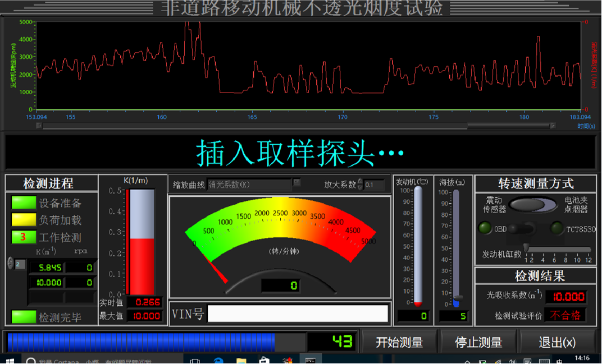Click the Windows Start button
The width and height of the screenshot is (602, 364).
tap(10, 360)
